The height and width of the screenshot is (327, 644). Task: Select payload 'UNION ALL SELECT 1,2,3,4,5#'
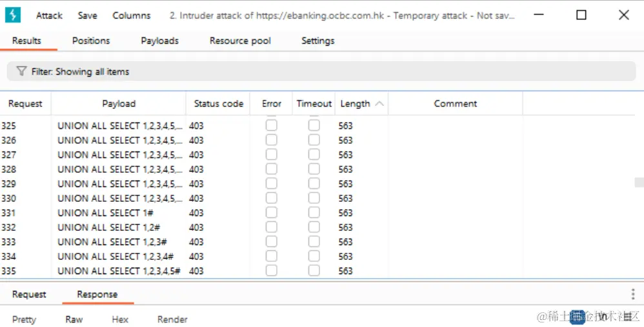pos(119,271)
